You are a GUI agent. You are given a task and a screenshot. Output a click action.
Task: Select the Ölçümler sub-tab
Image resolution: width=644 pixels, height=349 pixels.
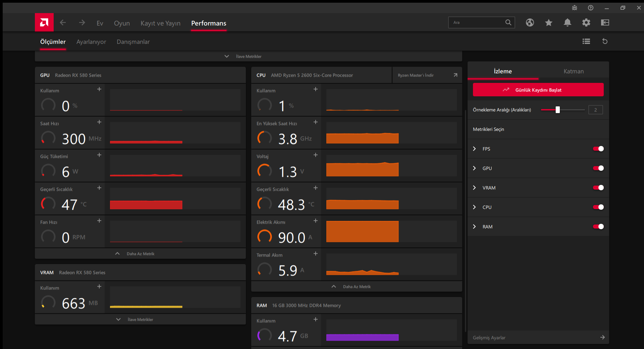tap(53, 42)
